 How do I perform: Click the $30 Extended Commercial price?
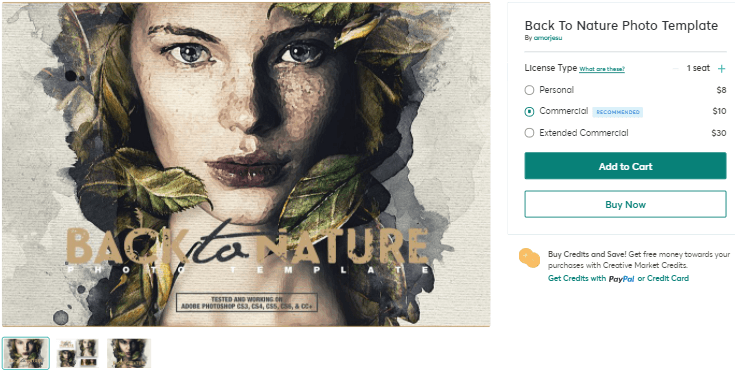coord(719,133)
